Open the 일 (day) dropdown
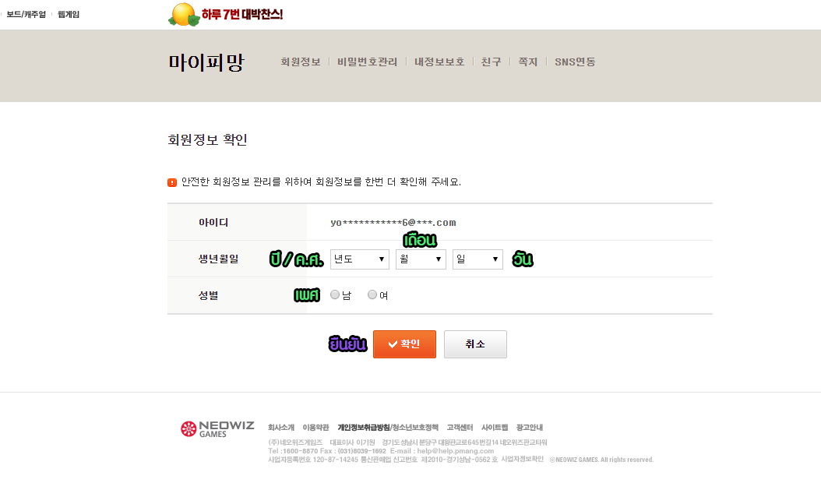821x504 pixels. click(x=477, y=259)
